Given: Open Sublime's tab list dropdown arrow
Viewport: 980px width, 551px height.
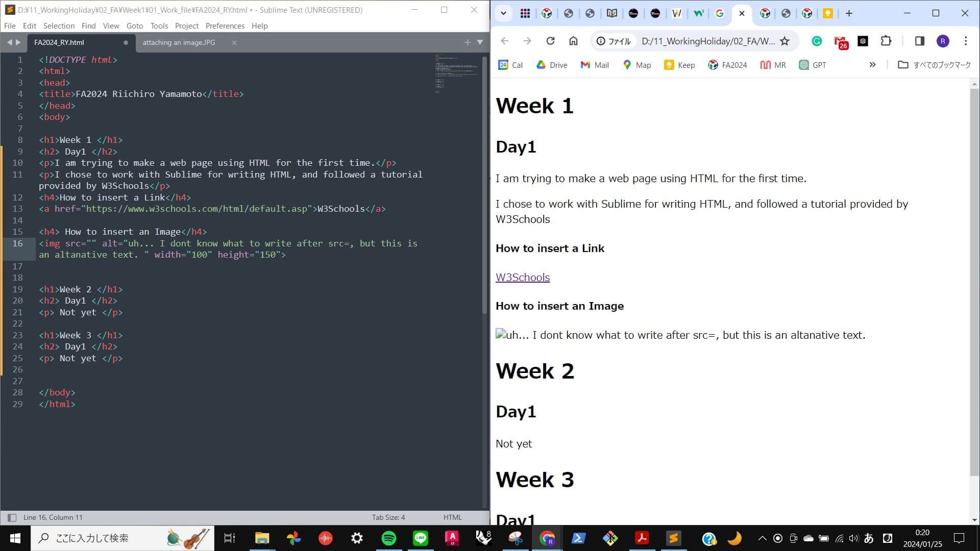Looking at the screenshot, I should 480,42.
